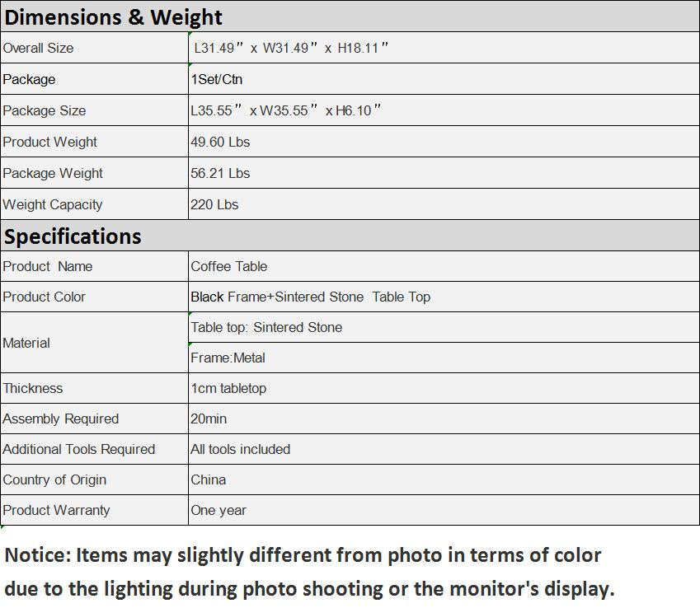Select the 220 Lbs capacity value
The height and width of the screenshot is (608, 700).
tap(214, 205)
